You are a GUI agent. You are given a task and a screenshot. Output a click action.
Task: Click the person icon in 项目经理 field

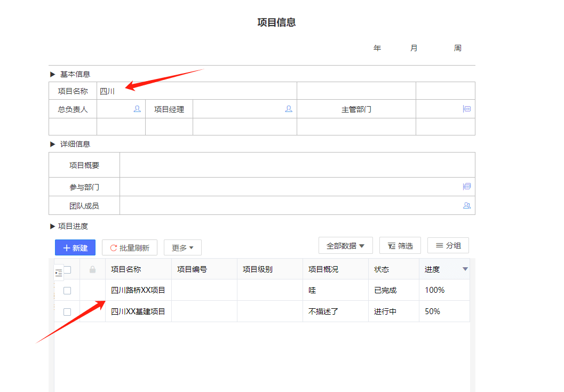[289, 109]
